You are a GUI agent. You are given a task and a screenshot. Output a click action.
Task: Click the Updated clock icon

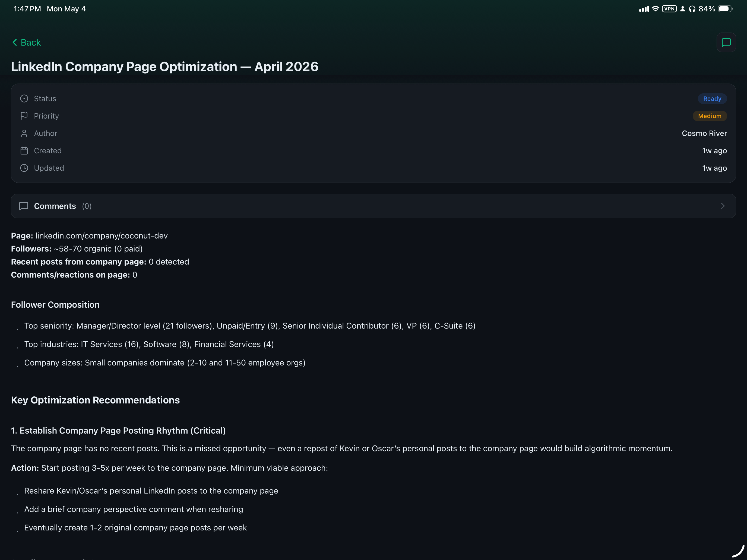tap(24, 168)
